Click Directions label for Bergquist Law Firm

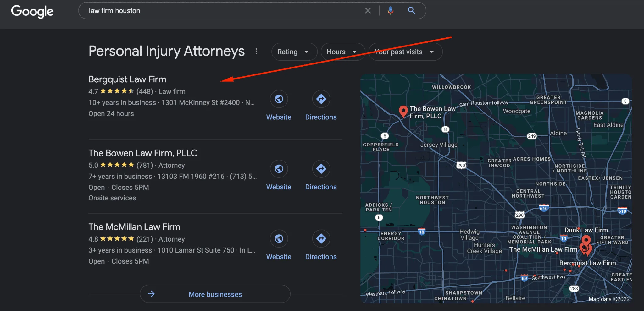(321, 117)
